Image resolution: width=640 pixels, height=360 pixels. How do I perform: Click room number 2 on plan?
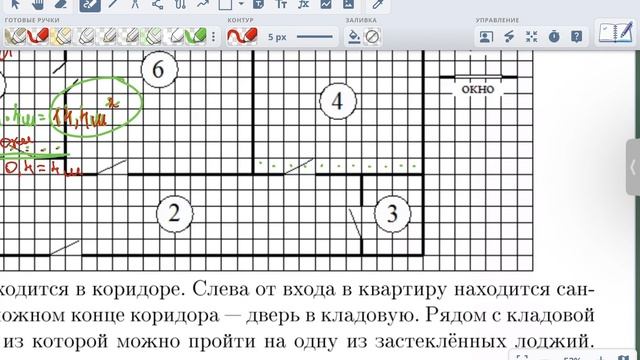(174, 213)
